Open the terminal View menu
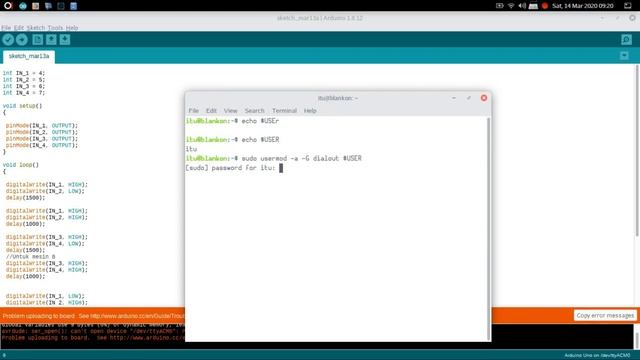The height and width of the screenshot is (360, 640). pyautogui.click(x=230, y=111)
